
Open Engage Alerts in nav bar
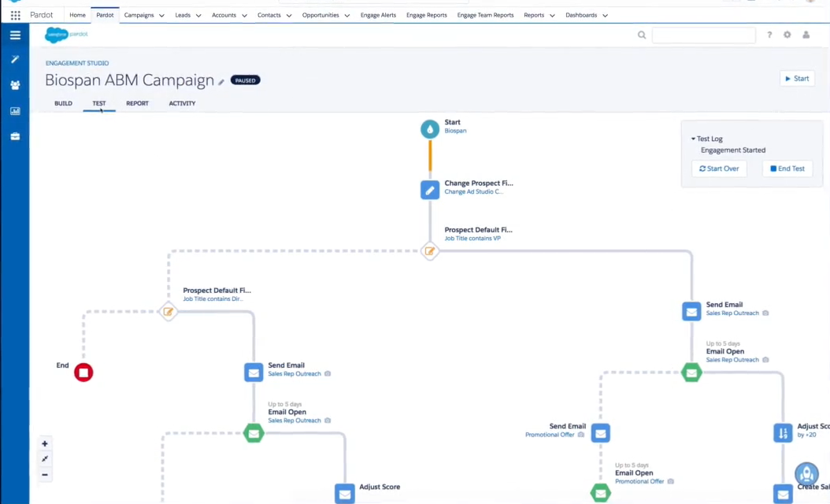tap(378, 15)
